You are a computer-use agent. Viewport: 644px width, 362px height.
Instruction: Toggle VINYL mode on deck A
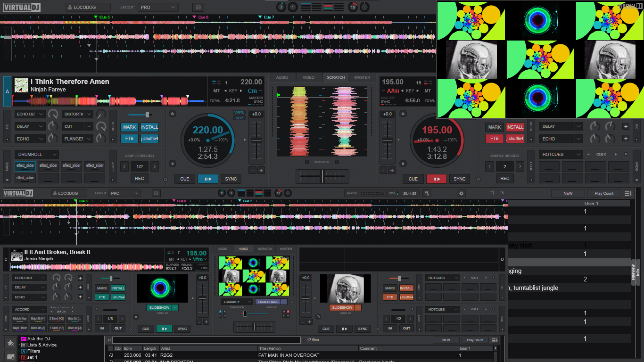tap(239, 113)
